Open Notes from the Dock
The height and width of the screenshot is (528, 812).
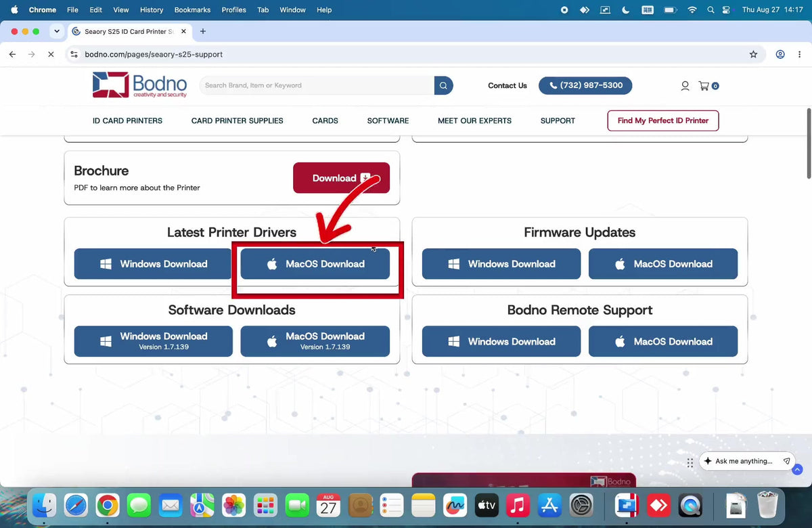(x=423, y=505)
